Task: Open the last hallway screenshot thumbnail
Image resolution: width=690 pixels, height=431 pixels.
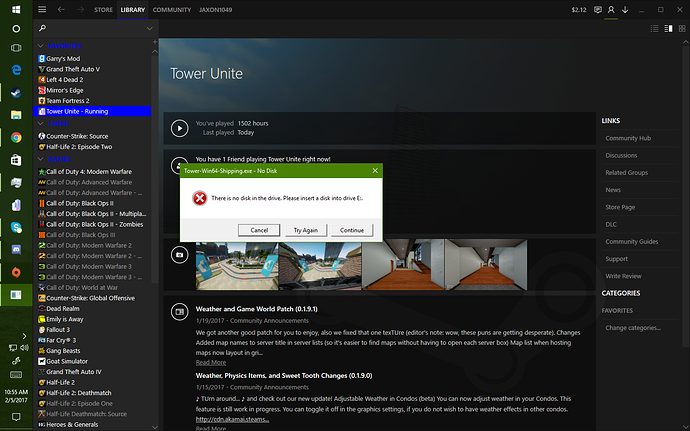Action: pyautogui.click(x=486, y=265)
